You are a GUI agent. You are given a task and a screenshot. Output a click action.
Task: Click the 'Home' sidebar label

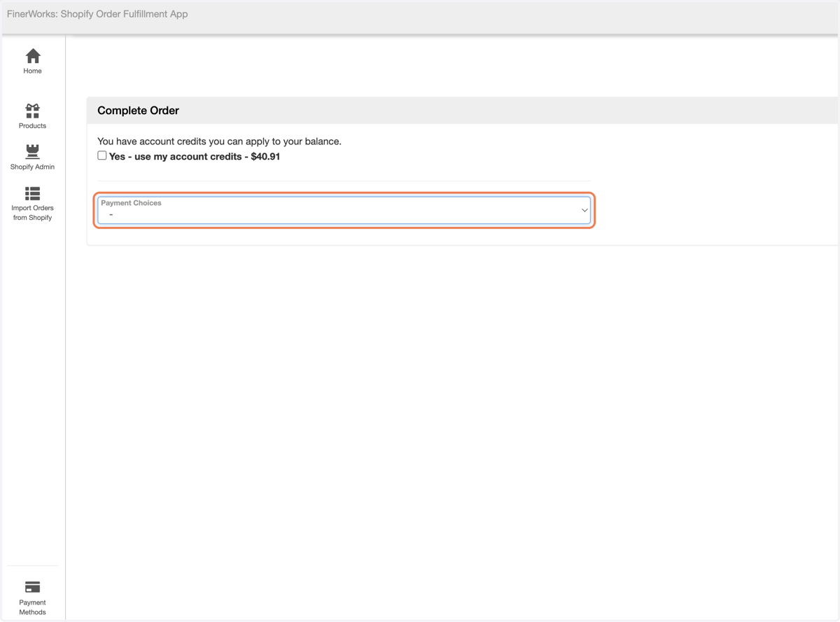pos(32,71)
